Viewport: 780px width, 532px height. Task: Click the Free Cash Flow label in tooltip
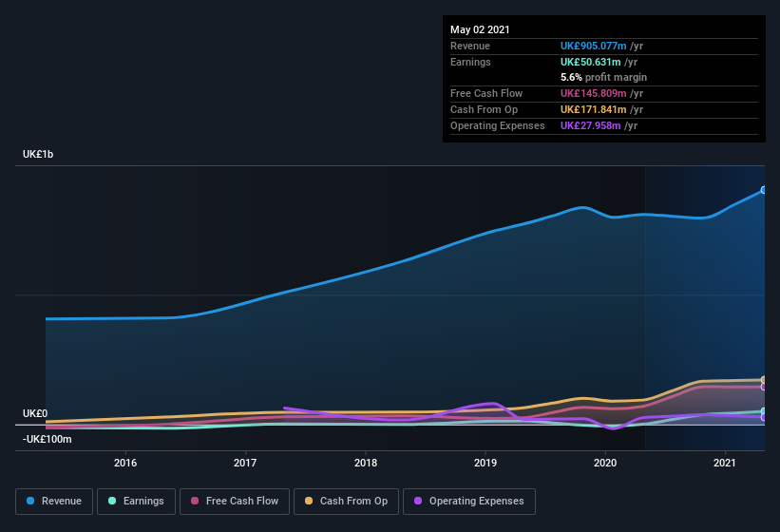(486, 93)
